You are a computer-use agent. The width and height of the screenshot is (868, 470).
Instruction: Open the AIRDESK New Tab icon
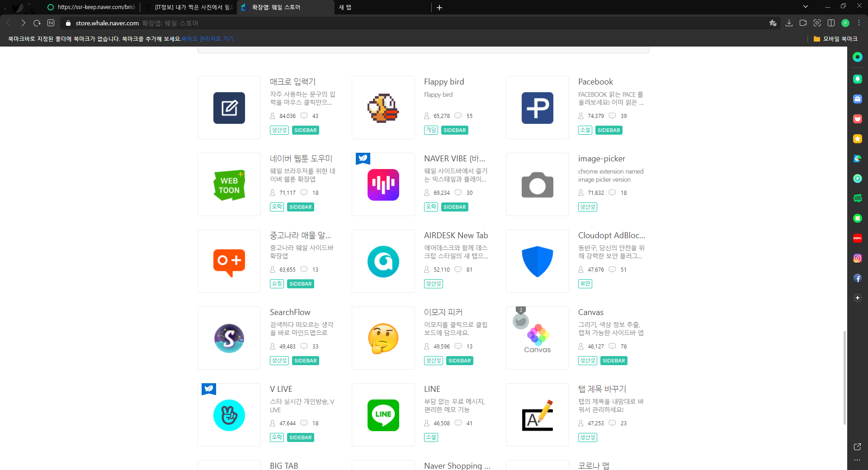click(x=383, y=262)
